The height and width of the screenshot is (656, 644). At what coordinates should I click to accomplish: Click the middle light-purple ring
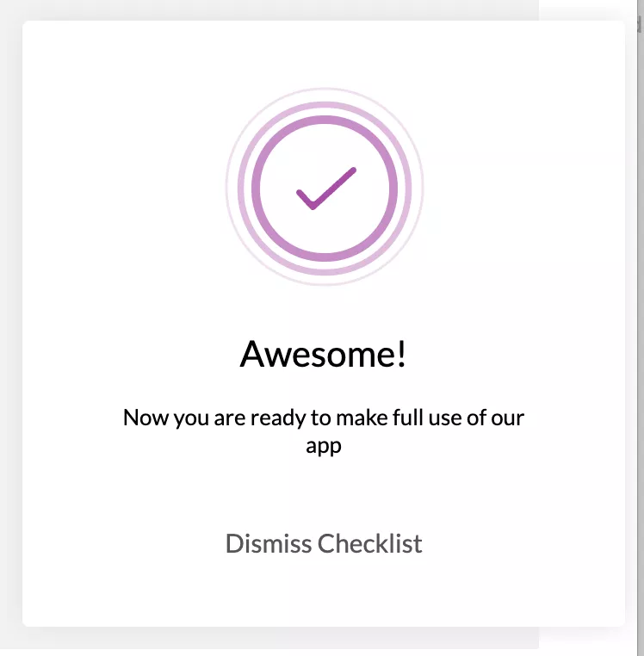pyautogui.click(x=325, y=105)
